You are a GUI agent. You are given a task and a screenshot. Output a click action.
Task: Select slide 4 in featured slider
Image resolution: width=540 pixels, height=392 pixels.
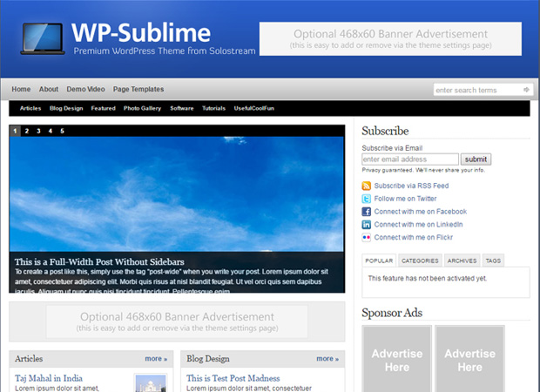pyautogui.click(x=51, y=131)
